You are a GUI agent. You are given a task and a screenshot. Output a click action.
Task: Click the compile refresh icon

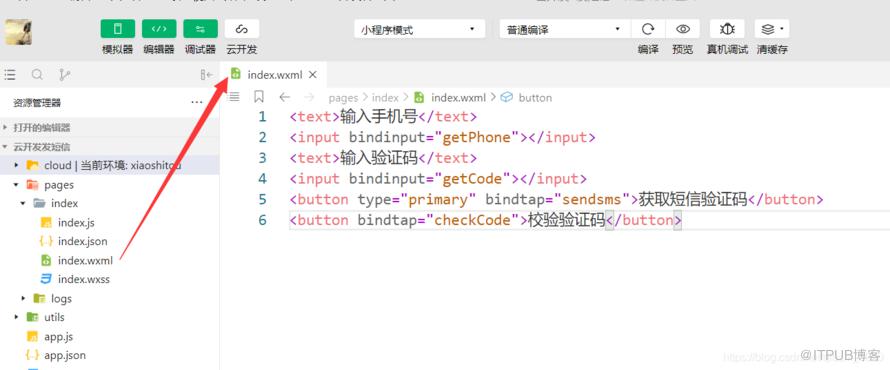tap(648, 29)
